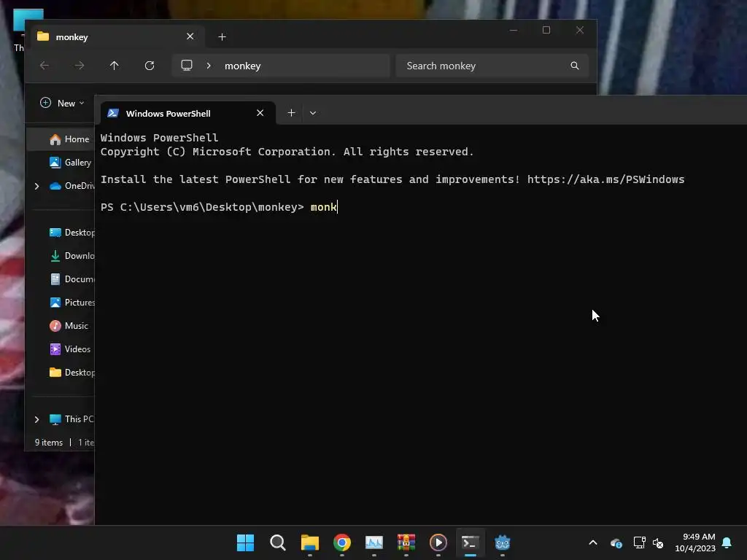Select the monkey Explorer tab

[x=117, y=36]
